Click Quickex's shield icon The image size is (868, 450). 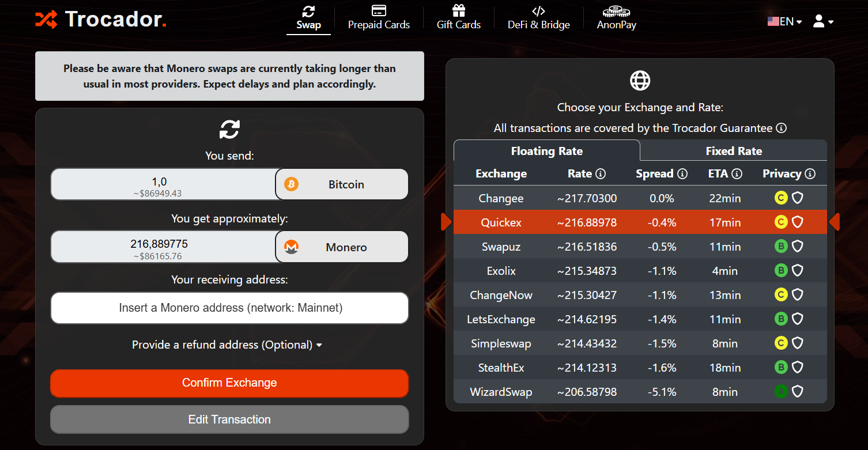(798, 222)
